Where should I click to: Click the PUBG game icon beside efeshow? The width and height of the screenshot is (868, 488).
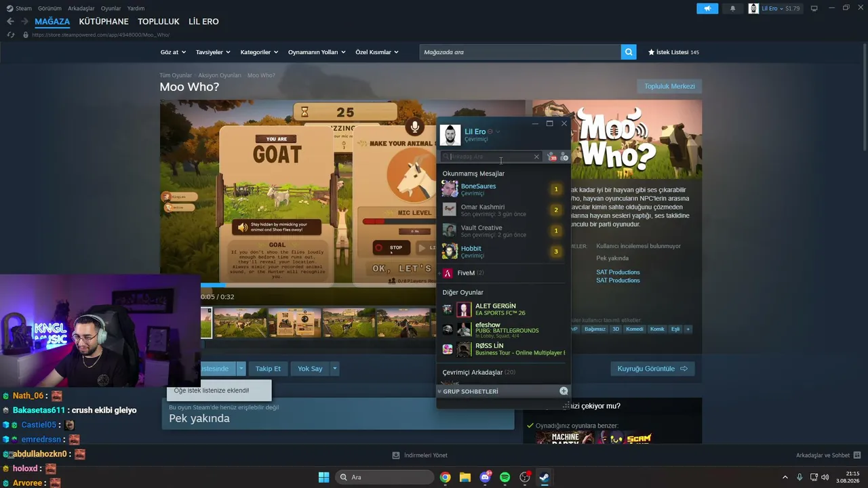(x=448, y=329)
